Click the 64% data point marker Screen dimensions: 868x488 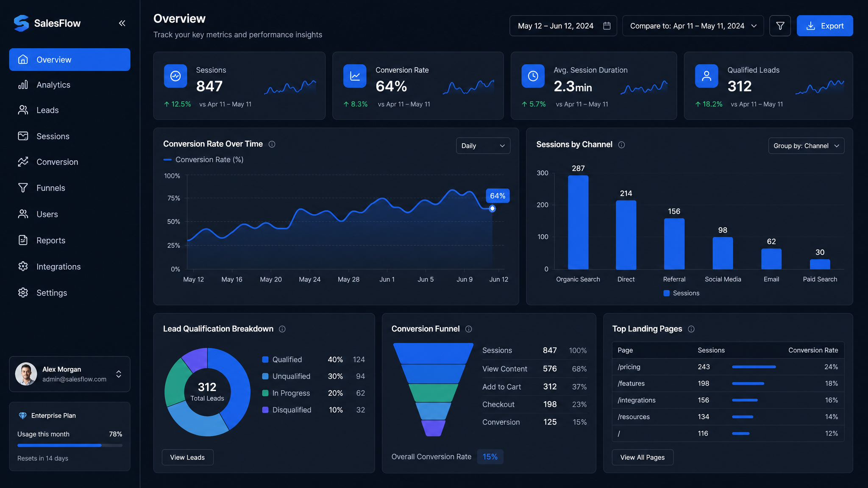(492, 208)
